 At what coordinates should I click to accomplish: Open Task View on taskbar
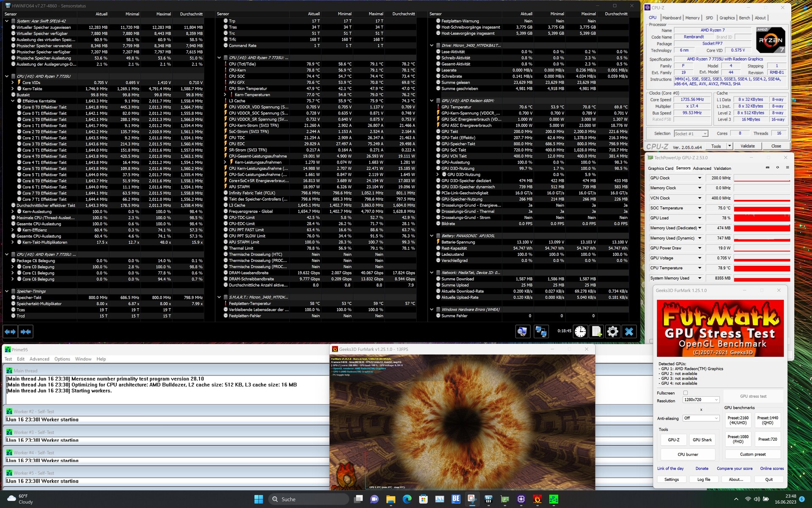point(358,499)
